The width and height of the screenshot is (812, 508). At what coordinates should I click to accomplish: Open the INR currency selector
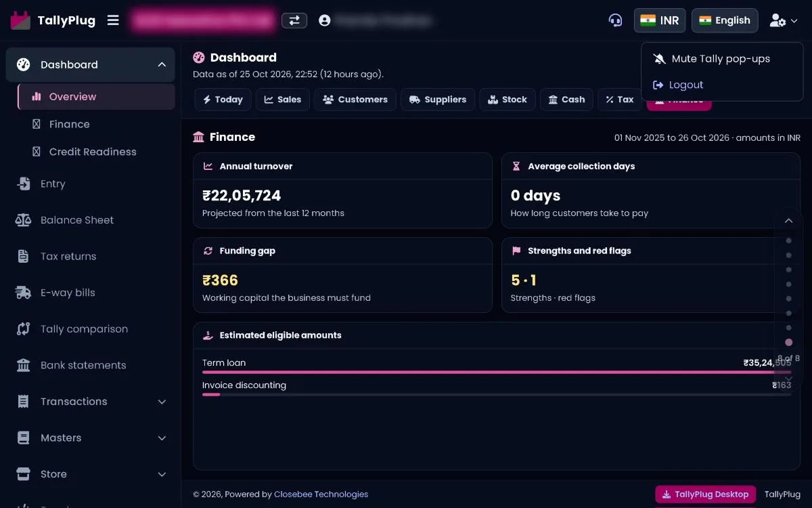[660, 20]
